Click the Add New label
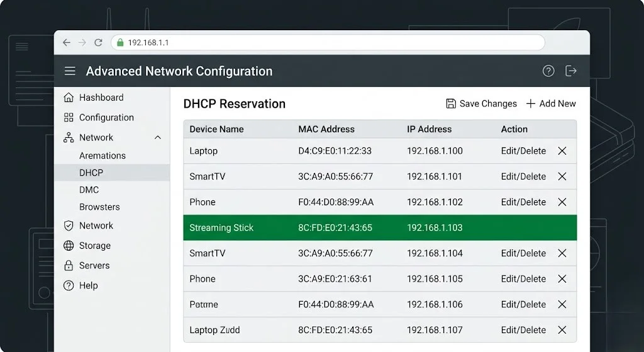Image resolution: width=644 pixels, height=352 pixels. (558, 104)
